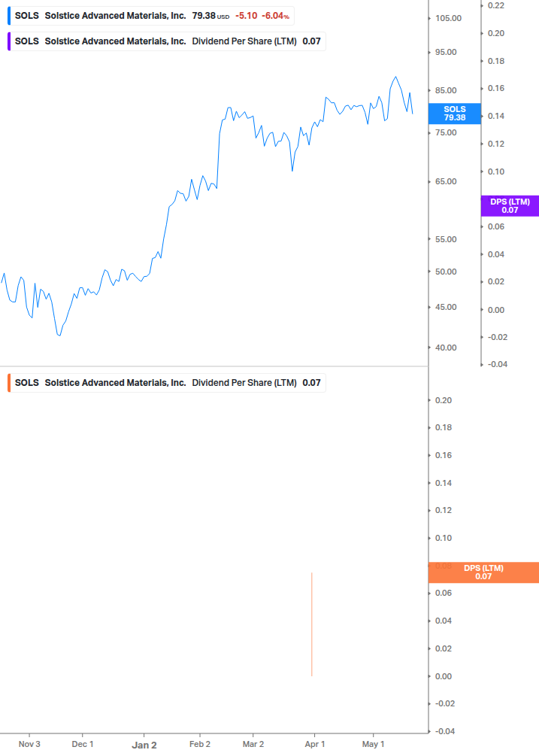Click the 50.00 price axis label

[446, 272]
